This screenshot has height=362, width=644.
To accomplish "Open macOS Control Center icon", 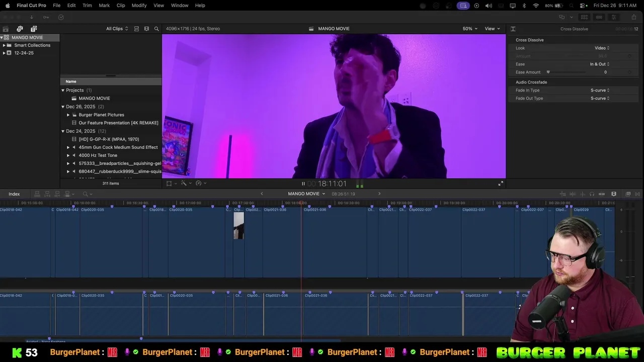I will click(583, 6).
